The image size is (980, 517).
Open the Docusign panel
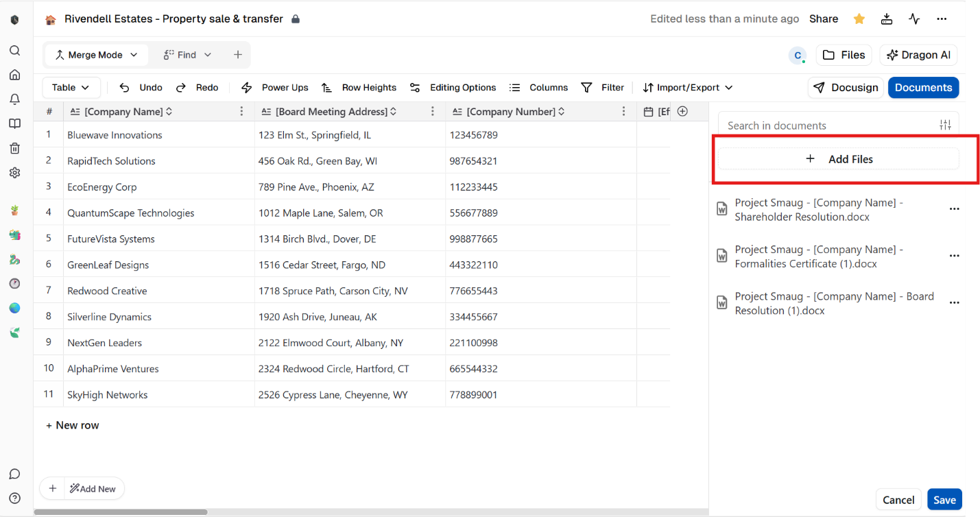tap(846, 88)
